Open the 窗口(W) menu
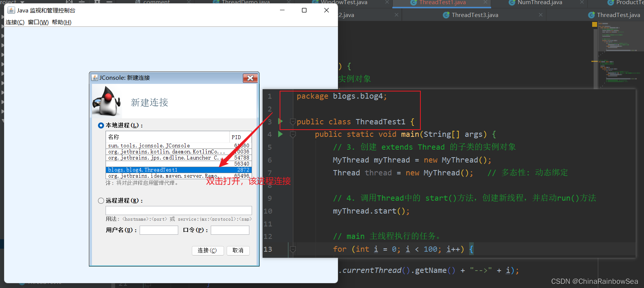 point(38,22)
